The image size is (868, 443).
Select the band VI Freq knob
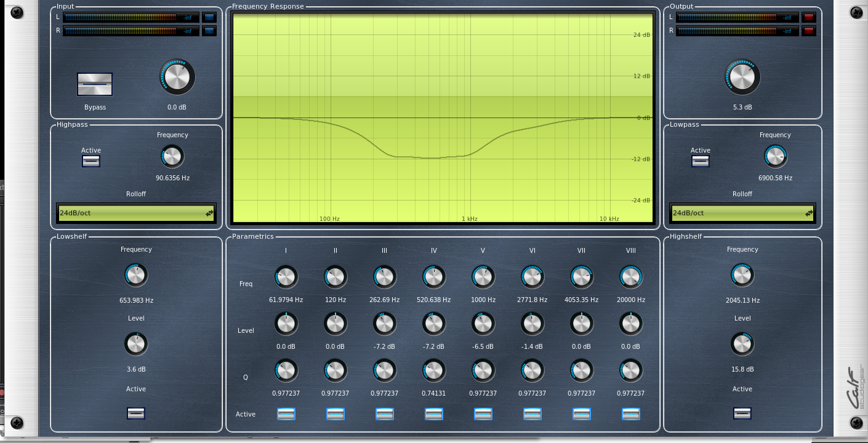click(x=532, y=277)
